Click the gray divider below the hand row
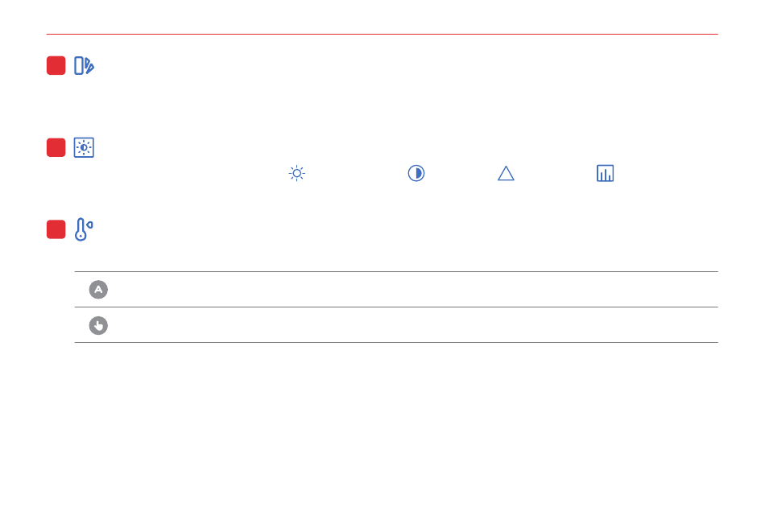This screenshot has width=765, height=532. click(x=396, y=342)
